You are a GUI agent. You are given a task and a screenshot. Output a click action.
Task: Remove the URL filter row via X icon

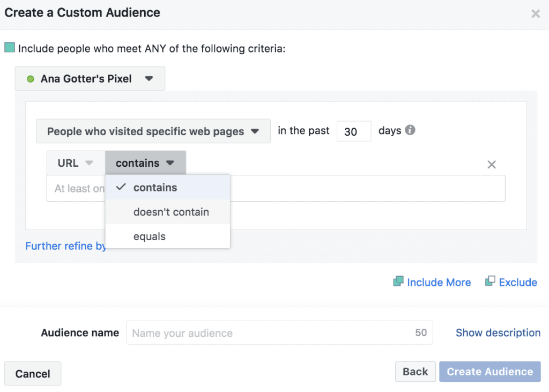tap(491, 165)
